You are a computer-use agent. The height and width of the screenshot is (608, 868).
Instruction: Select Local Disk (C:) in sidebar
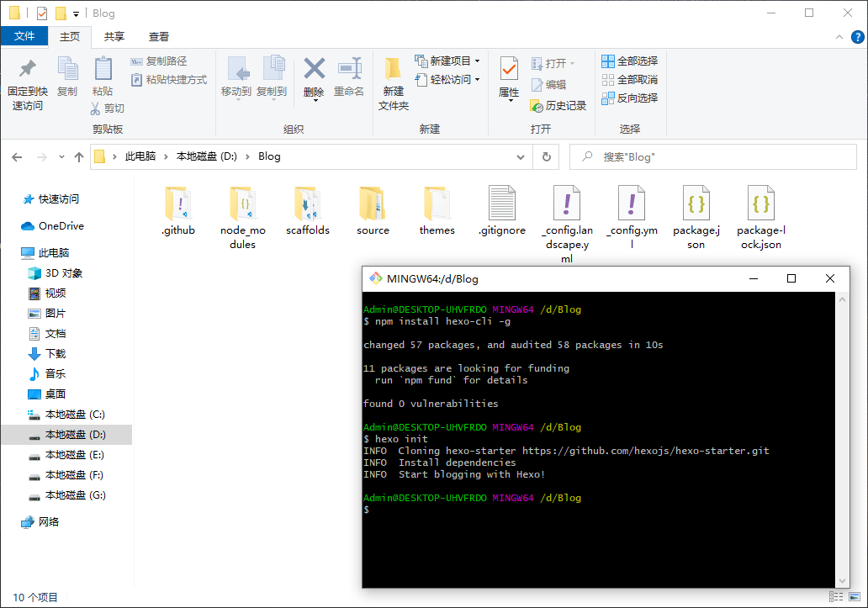pos(66,415)
